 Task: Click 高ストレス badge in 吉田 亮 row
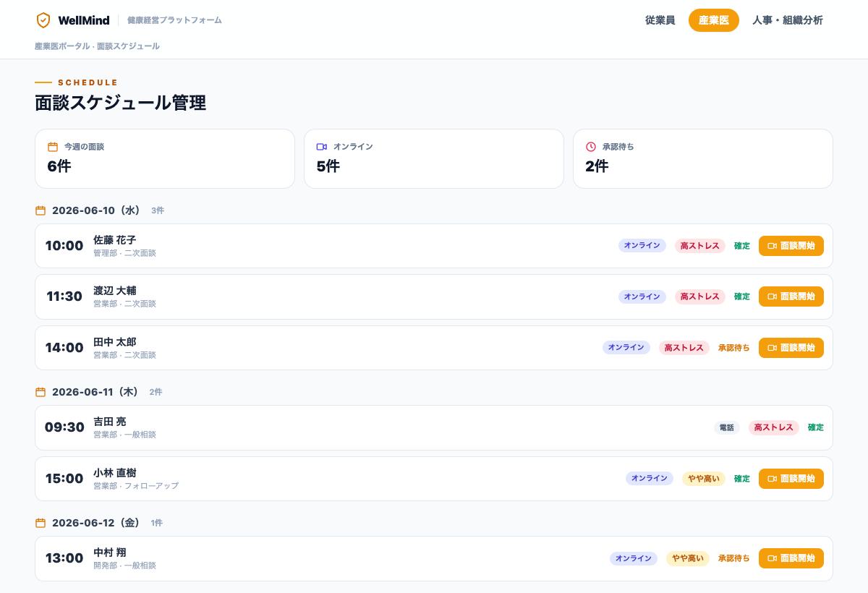(x=774, y=427)
